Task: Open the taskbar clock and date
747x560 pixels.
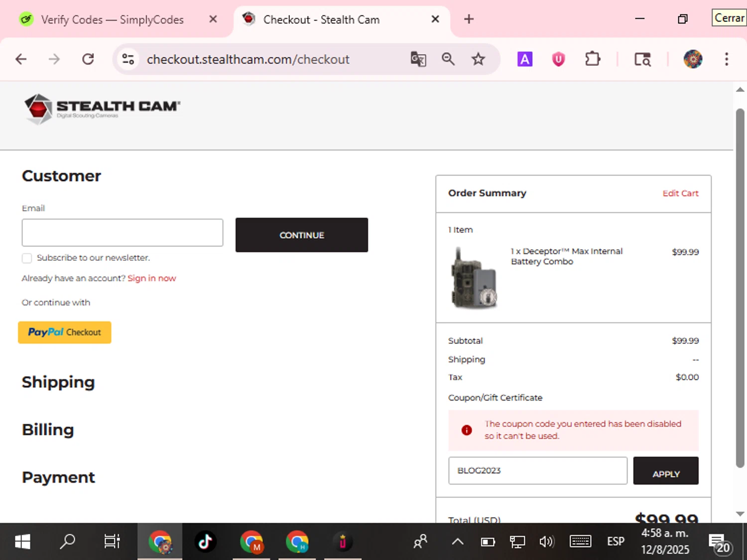Action: pyautogui.click(x=665, y=541)
